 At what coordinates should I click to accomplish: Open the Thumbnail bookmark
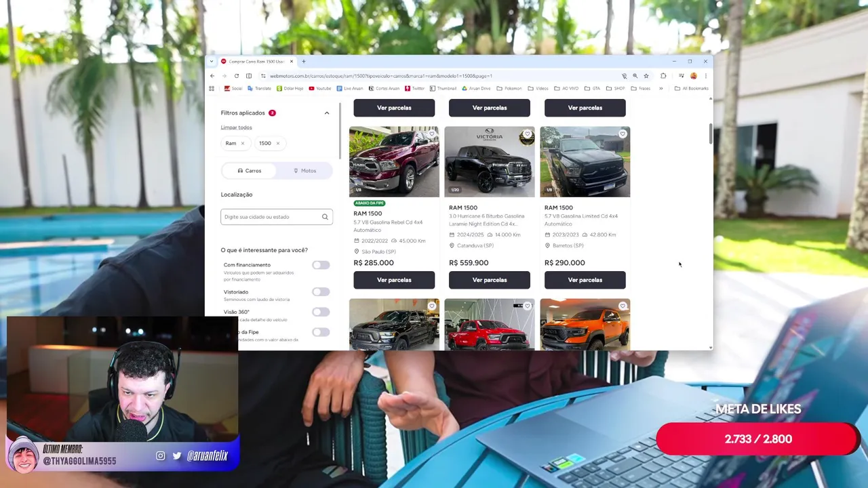click(443, 88)
